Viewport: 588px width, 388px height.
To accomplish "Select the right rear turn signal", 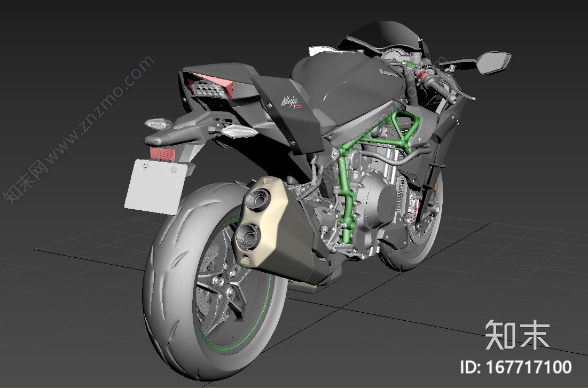I will [238, 130].
